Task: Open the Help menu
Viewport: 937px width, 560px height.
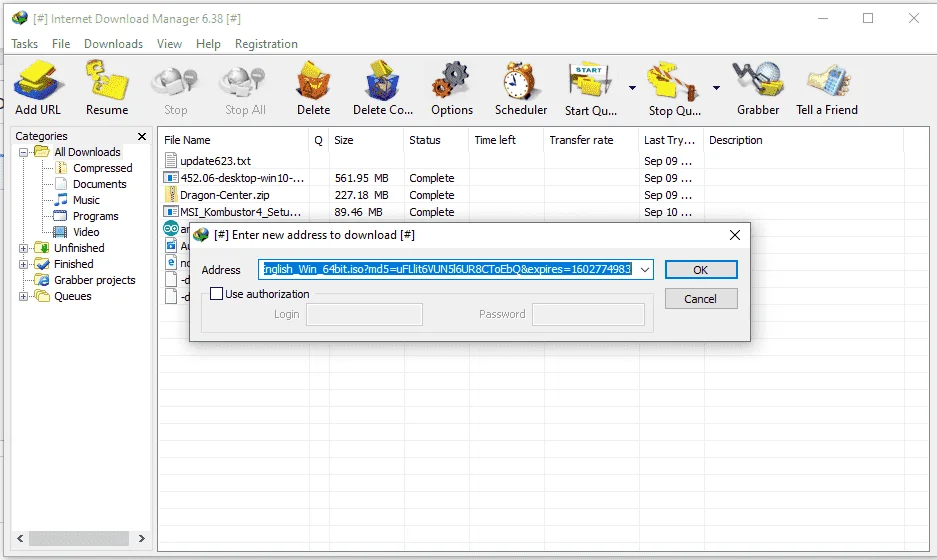Action: pyautogui.click(x=208, y=44)
